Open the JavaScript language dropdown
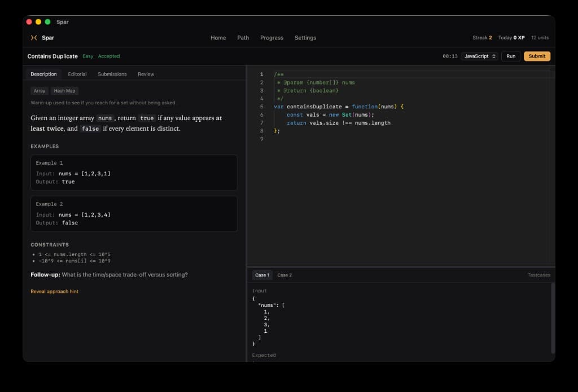This screenshot has height=392, width=578. [480, 56]
